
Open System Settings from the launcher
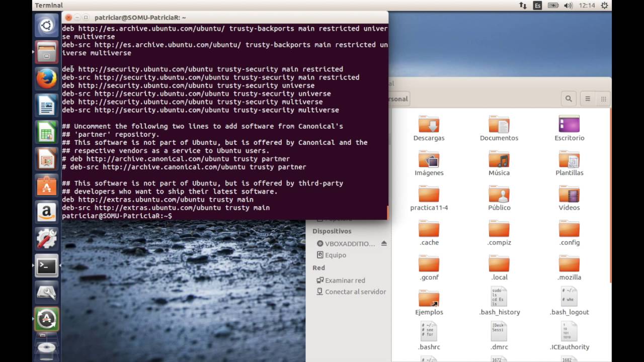[46, 239]
